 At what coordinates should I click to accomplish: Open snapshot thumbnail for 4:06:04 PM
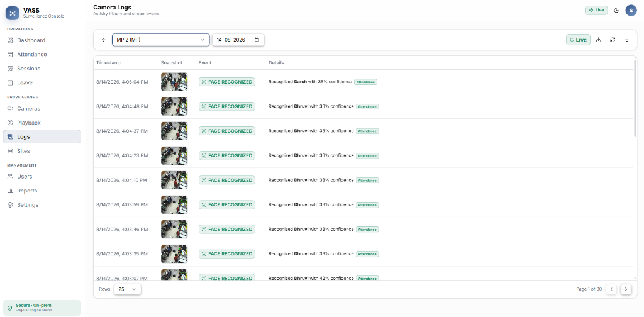[x=174, y=82]
